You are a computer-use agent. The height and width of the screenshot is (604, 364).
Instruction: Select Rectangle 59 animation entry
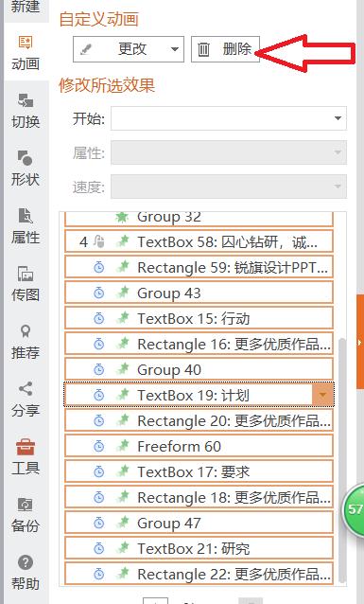pyautogui.click(x=199, y=267)
